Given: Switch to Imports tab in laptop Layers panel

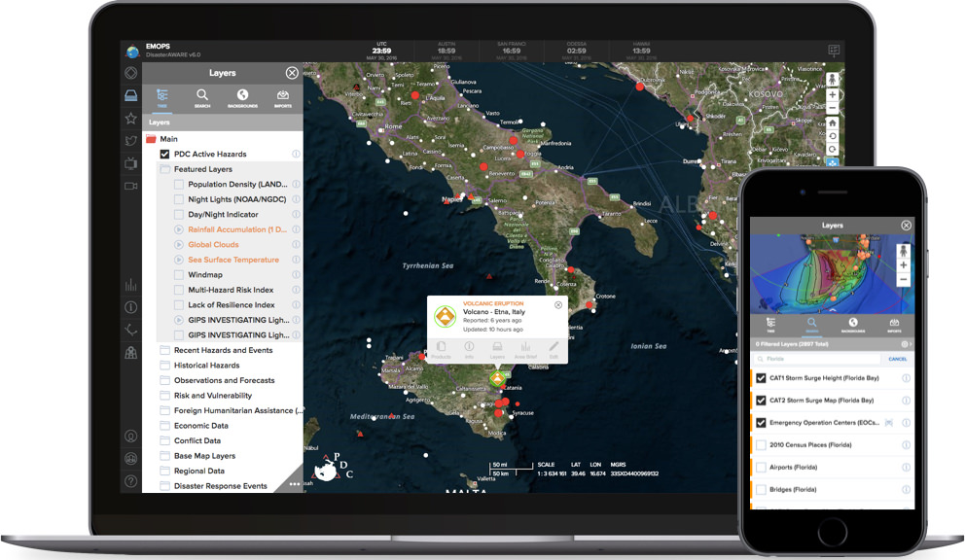Looking at the screenshot, I should coord(283,98).
